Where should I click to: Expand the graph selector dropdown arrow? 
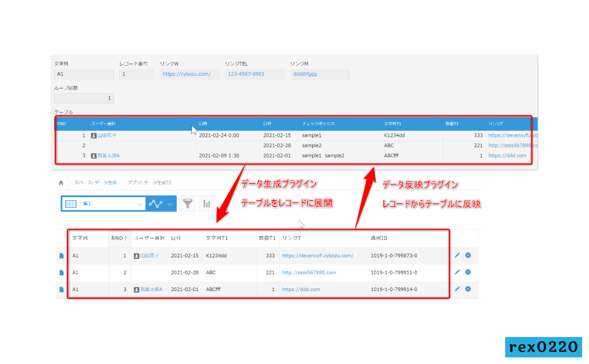170,204
